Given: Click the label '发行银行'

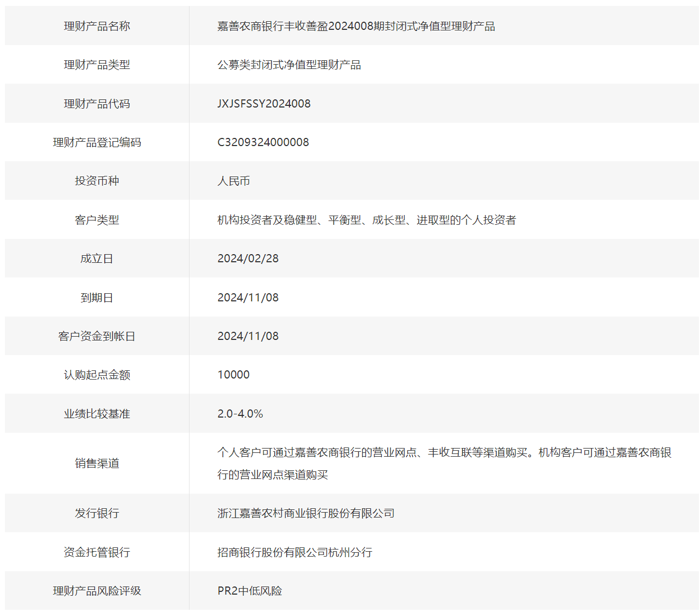Looking at the screenshot, I should click(97, 513).
